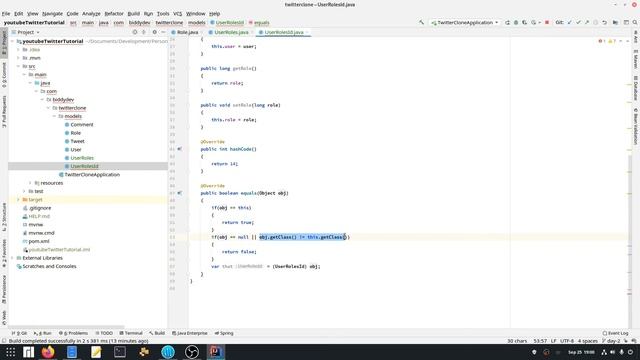Expand the target folder

pyautogui.click(x=18, y=200)
